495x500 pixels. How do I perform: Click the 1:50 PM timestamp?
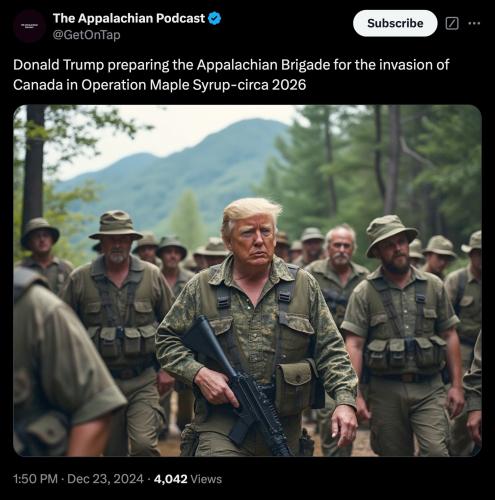(x=35, y=479)
